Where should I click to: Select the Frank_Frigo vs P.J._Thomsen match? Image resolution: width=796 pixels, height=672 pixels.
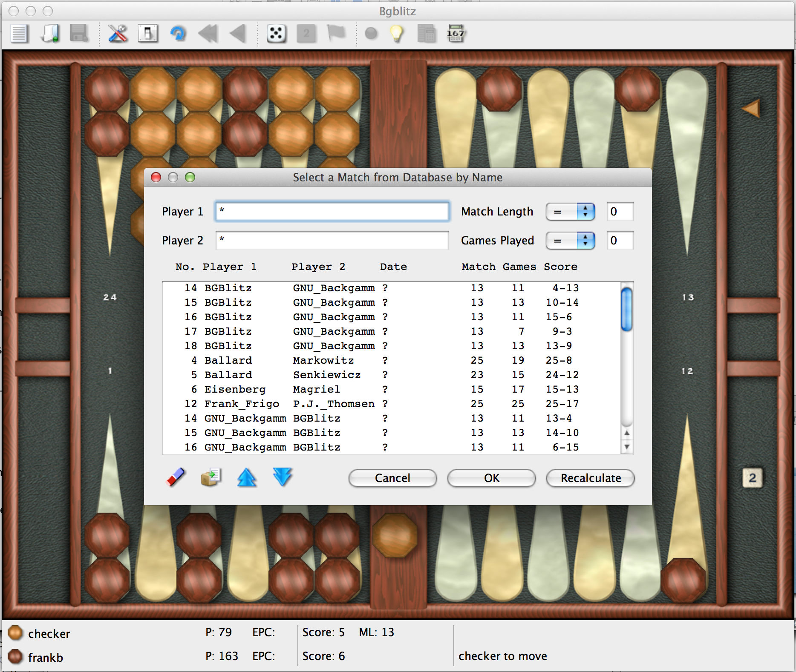(392, 404)
